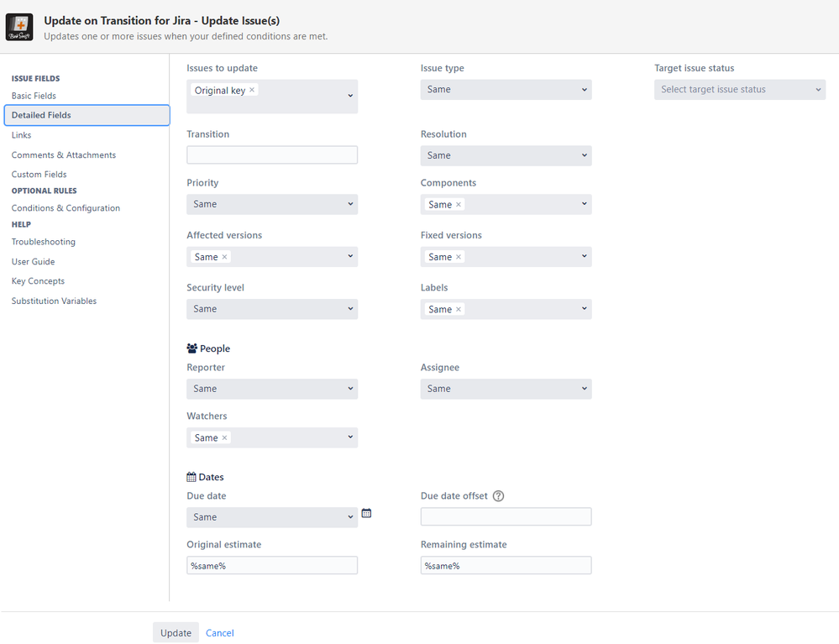Open Substitution Variables help
This screenshot has height=644, width=839.
54,301
